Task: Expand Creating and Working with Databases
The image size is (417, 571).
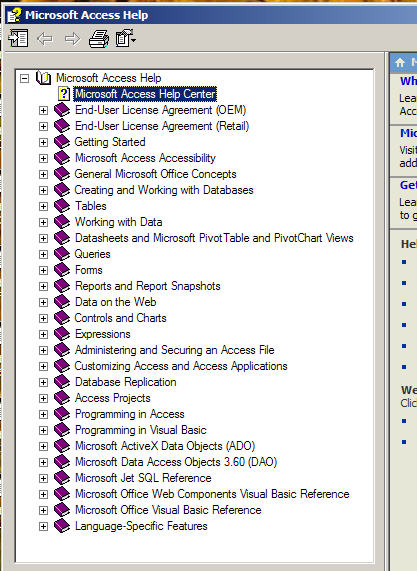Action: [x=43, y=190]
